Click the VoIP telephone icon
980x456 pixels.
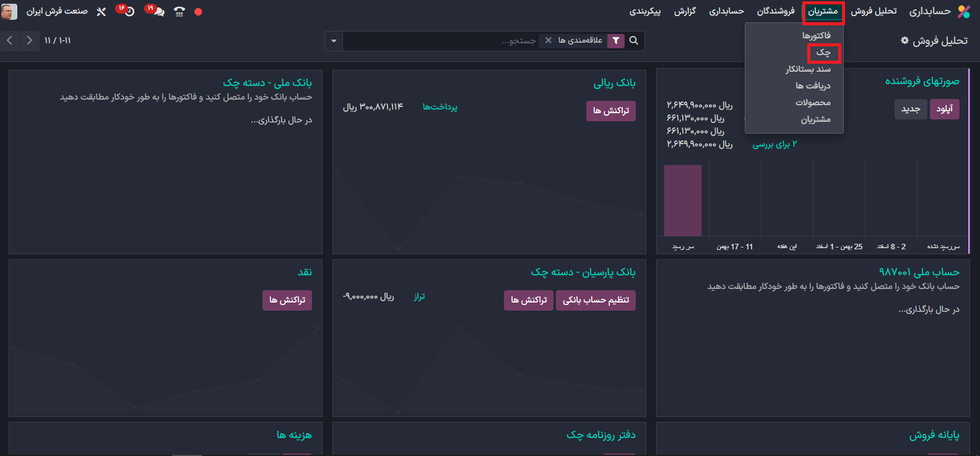180,12
